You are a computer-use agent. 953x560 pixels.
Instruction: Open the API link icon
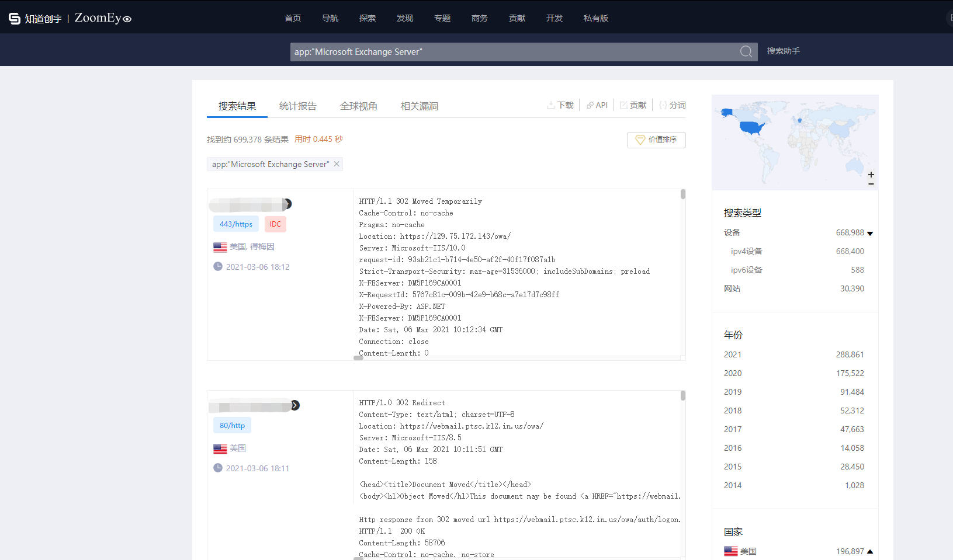click(590, 105)
